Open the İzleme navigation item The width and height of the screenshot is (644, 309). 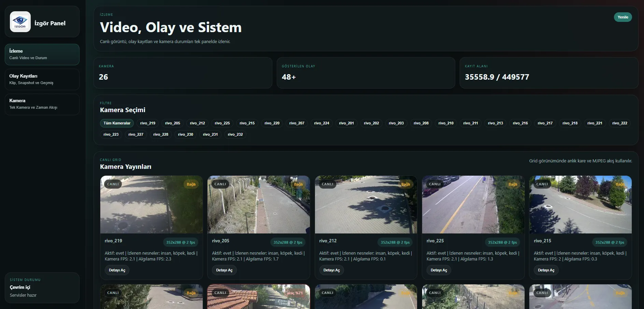[x=42, y=54]
